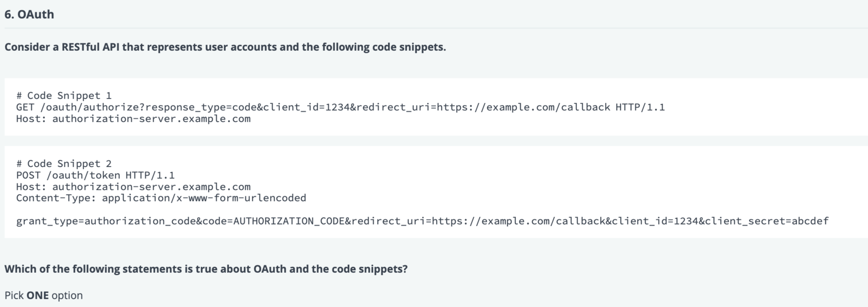Click grant_type=authorization_code in the request body
This screenshot has height=307, width=868.
[x=106, y=221]
